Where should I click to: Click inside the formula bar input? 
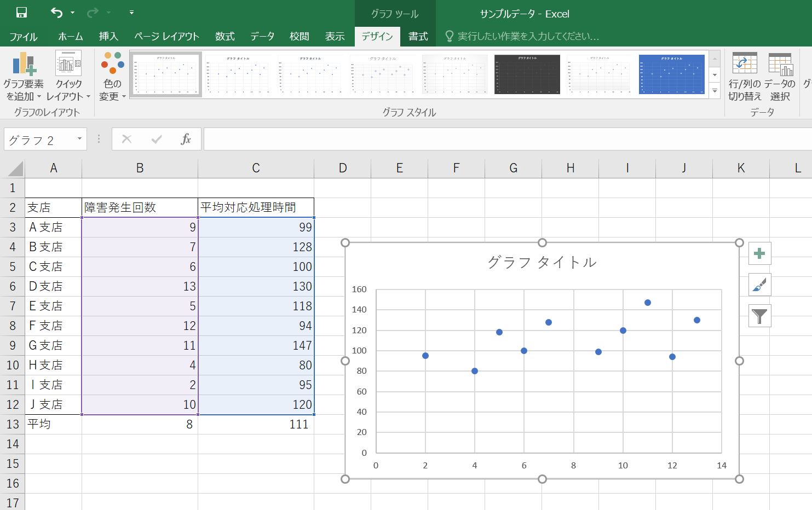pos(508,139)
